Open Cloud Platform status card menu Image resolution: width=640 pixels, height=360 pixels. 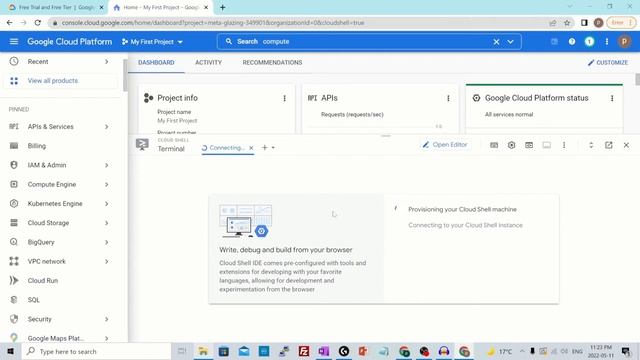(612, 98)
